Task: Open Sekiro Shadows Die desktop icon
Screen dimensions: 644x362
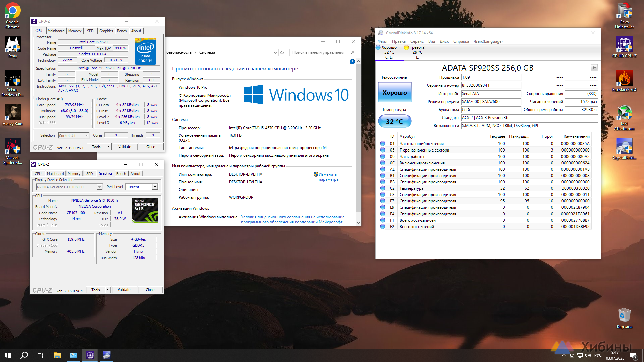Action: coord(12,83)
